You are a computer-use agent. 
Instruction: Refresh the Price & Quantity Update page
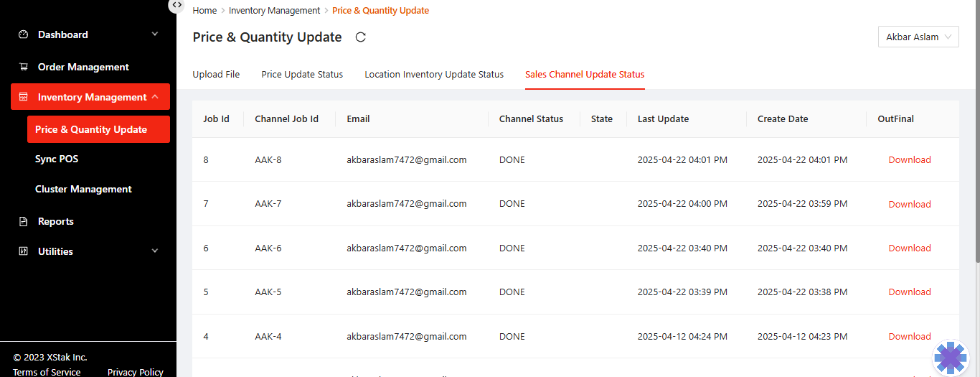pos(361,37)
